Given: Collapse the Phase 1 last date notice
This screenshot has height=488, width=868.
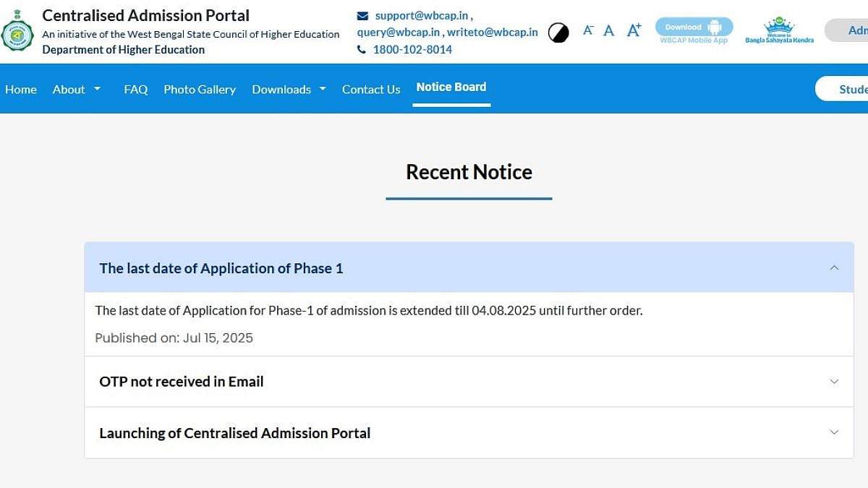Looking at the screenshot, I should (x=834, y=267).
